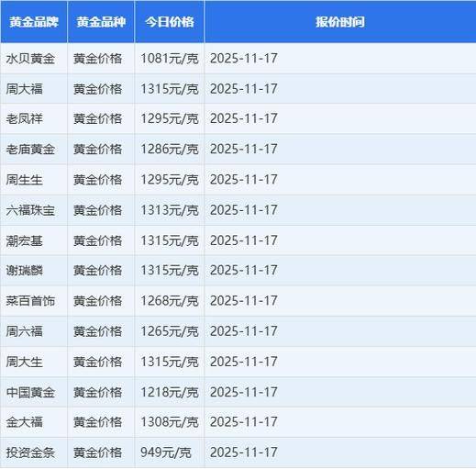Click 黄金价格 in the 中国黄金 row
476x469 pixels.
[x=97, y=392]
